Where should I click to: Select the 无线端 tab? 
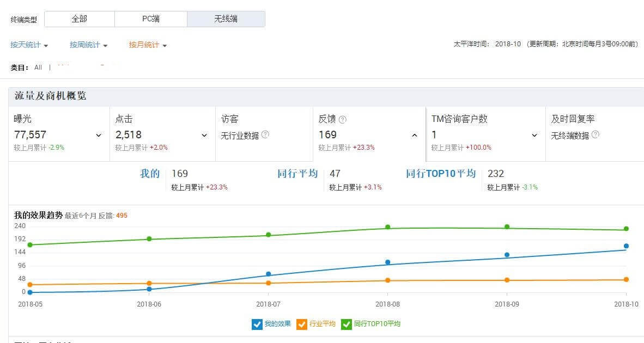coord(226,19)
